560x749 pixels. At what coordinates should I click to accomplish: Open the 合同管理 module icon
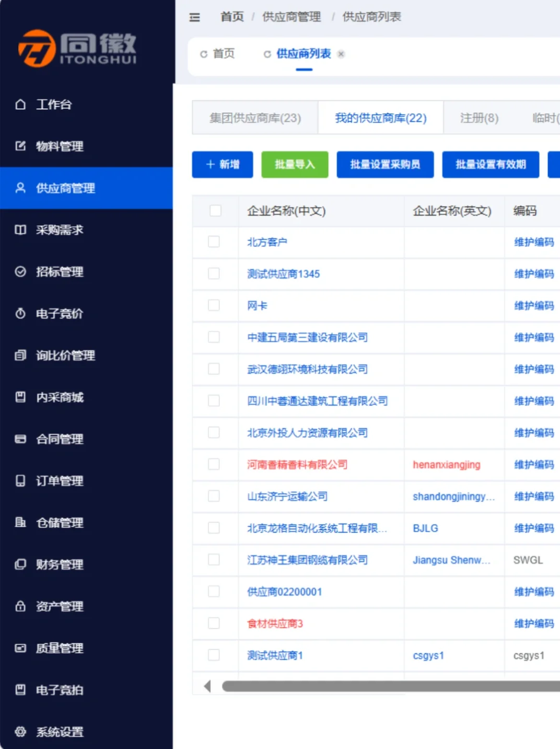(20, 440)
